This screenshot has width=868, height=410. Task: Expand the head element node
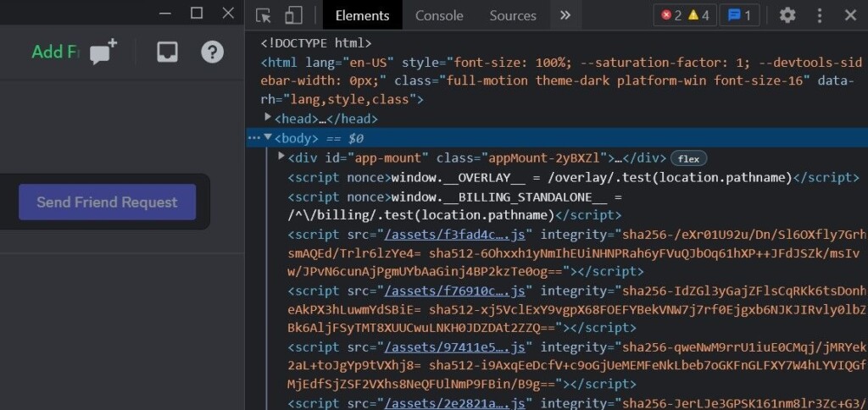click(268, 118)
